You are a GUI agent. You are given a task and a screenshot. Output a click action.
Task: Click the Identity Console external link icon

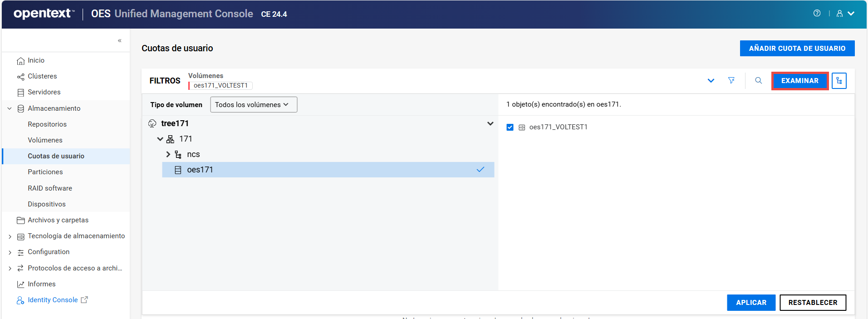pyautogui.click(x=84, y=300)
